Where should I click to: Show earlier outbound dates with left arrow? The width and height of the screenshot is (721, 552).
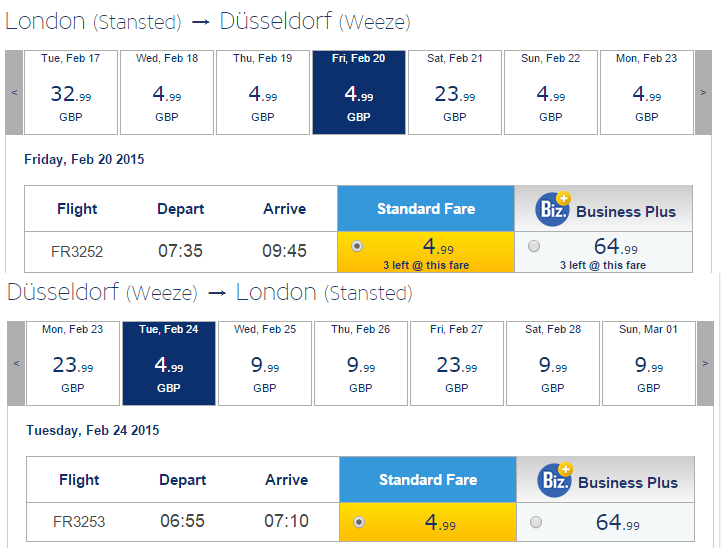14,92
